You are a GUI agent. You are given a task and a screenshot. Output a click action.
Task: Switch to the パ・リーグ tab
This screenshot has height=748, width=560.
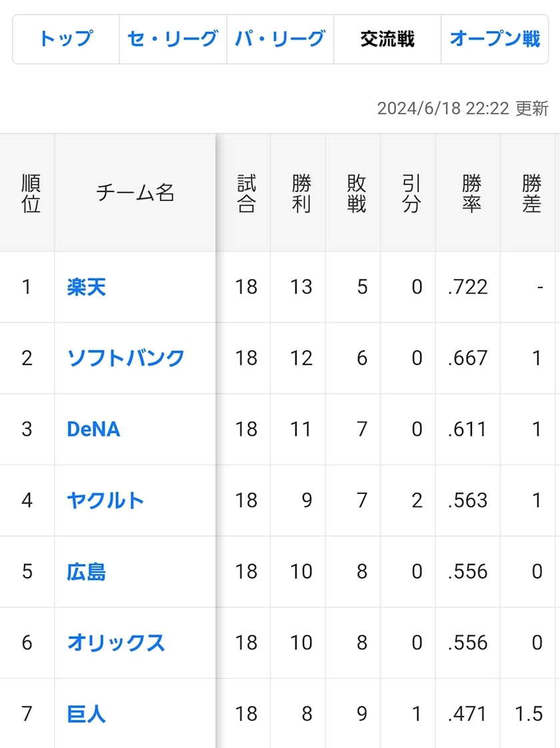point(280,39)
